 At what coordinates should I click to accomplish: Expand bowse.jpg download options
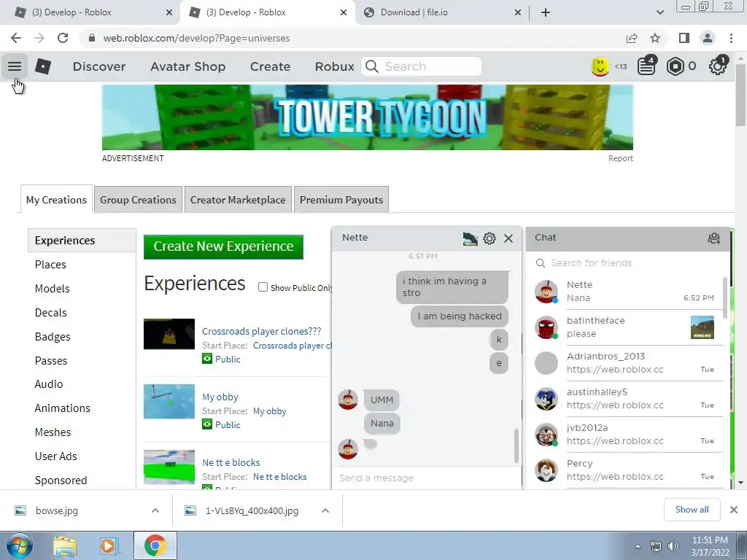(x=155, y=510)
